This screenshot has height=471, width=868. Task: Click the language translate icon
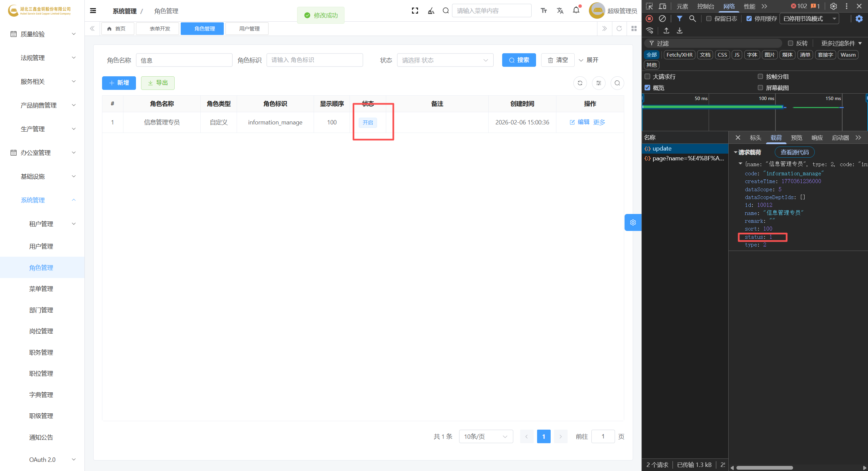click(560, 11)
